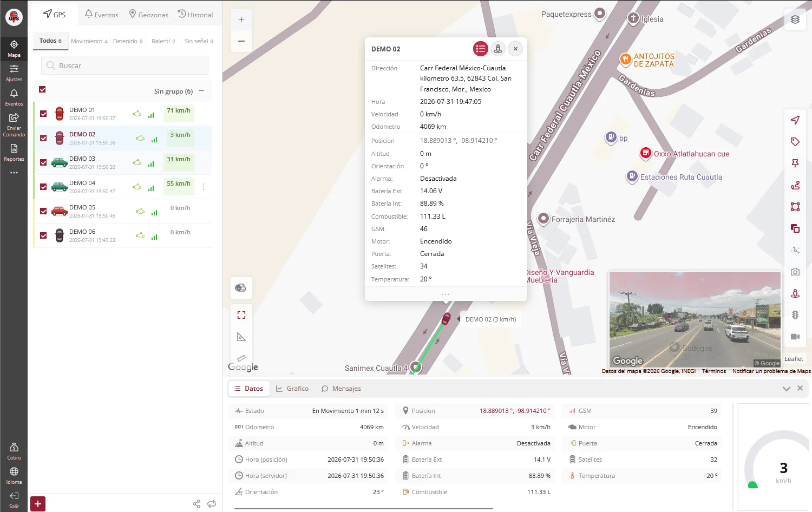The width and height of the screenshot is (812, 512).
Task: Open the Grafico tab in the bottom panel
Action: click(292, 389)
